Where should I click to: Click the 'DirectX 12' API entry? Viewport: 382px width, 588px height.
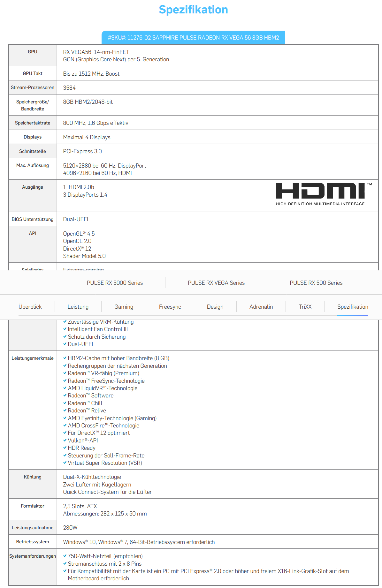pyautogui.click(x=77, y=249)
